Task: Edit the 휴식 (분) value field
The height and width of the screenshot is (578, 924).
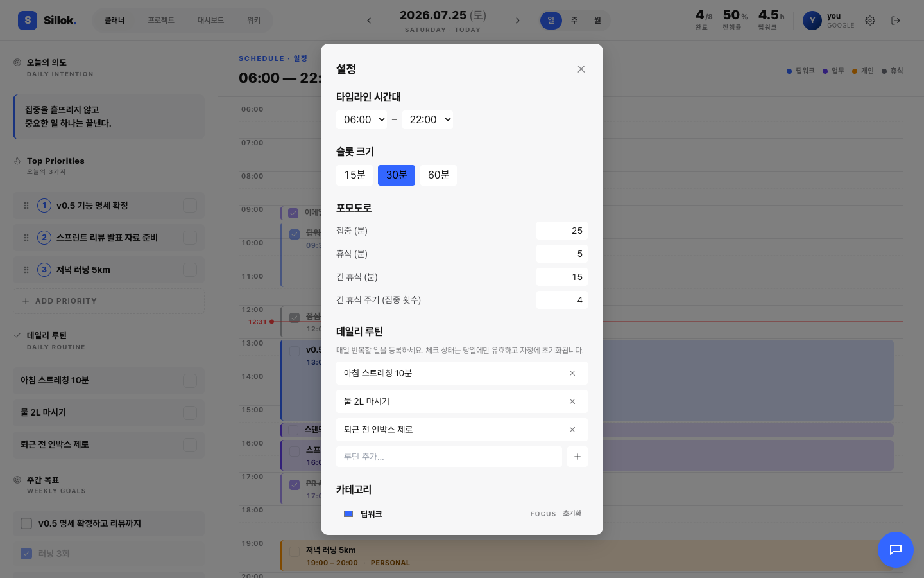Action: 562,254
